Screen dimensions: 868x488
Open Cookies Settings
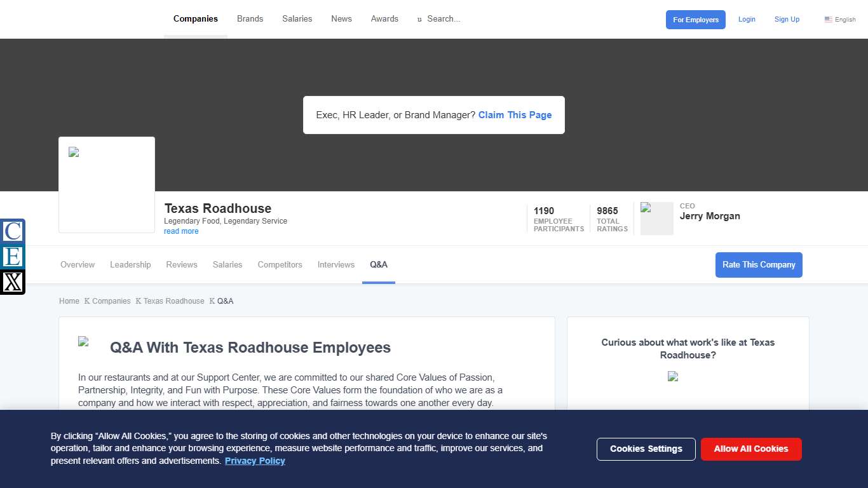click(x=646, y=449)
